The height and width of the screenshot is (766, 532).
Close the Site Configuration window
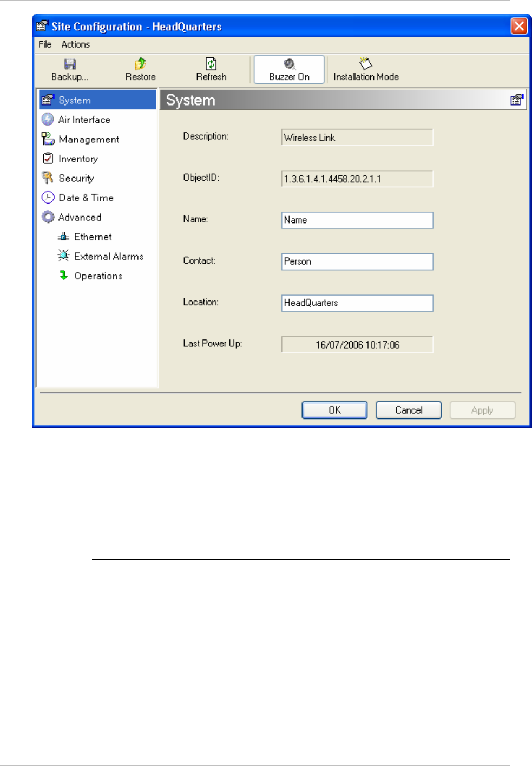[x=519, y=25]
